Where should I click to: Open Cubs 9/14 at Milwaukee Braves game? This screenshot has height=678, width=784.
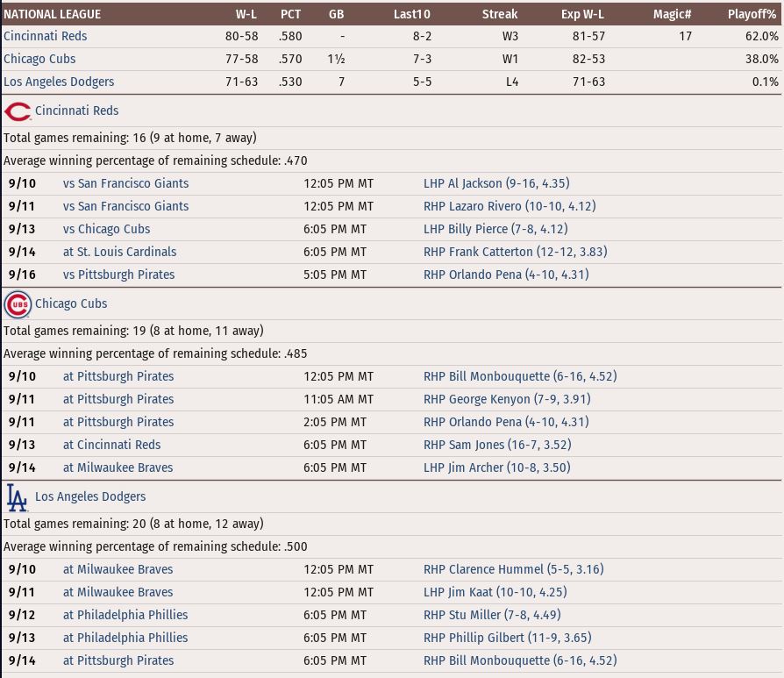click(x=118, y=467)
